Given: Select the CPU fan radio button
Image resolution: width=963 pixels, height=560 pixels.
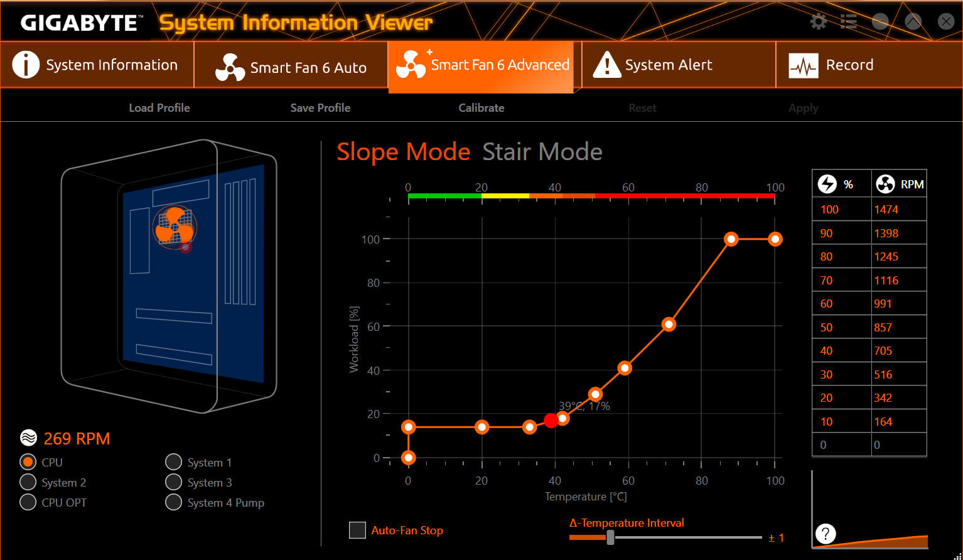Looking at the screenshot, I should click(28, 462).
